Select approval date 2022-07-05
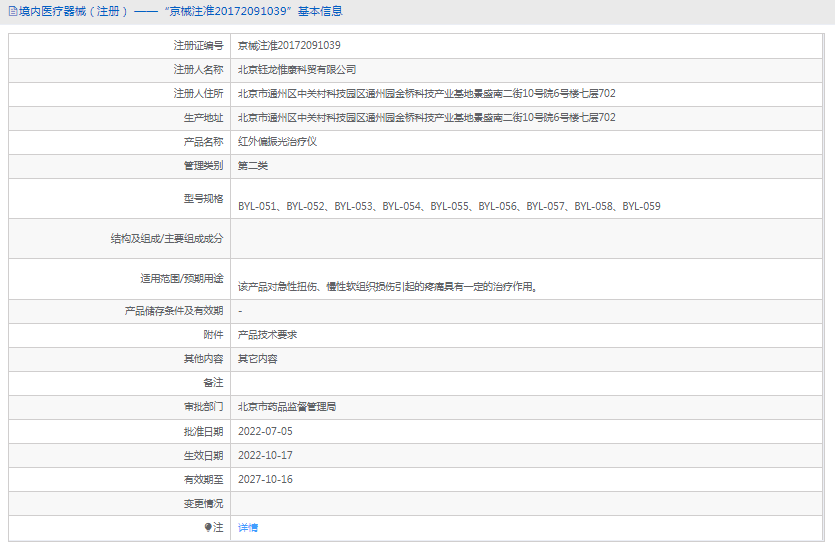Image resolution: width=835 pixels, height=547 pixels. (265, 431)
